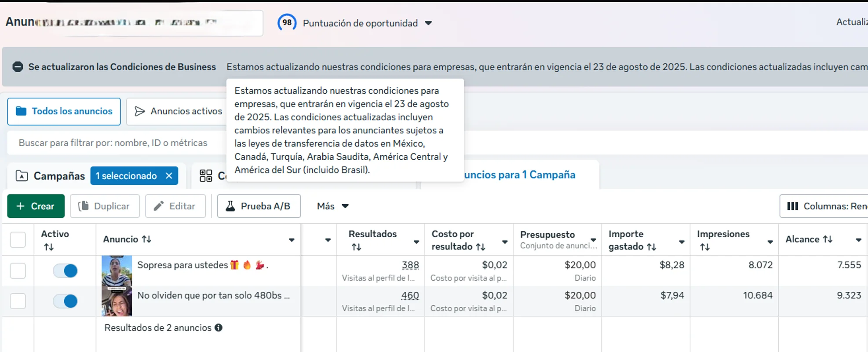Click the 8.072 impressions cell

760,265
